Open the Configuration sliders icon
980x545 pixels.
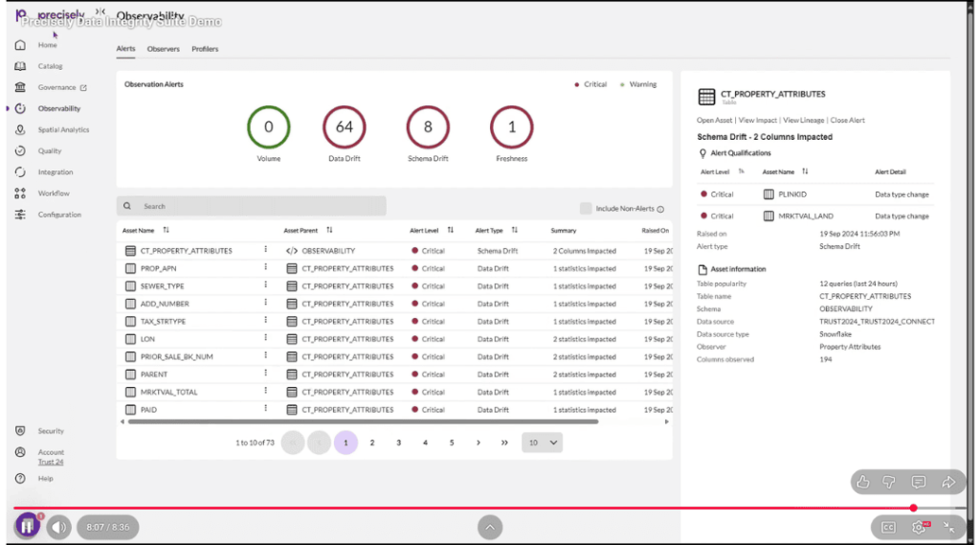(x=20, y=215)
